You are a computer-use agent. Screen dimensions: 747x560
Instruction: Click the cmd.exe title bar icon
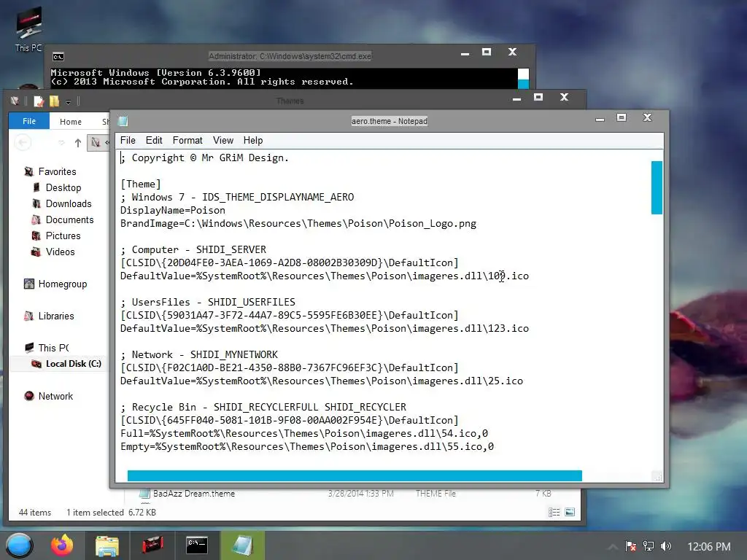click(58, 57)
